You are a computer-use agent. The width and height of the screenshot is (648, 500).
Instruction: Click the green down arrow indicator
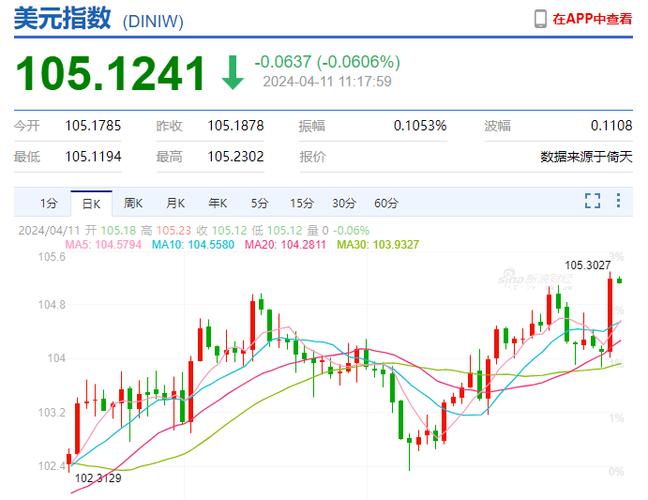coord(233,73)
